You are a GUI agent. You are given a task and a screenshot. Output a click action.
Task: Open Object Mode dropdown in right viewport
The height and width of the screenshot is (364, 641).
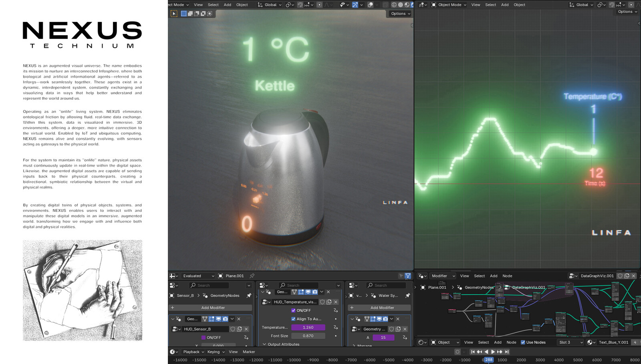(x=449, y=5)
